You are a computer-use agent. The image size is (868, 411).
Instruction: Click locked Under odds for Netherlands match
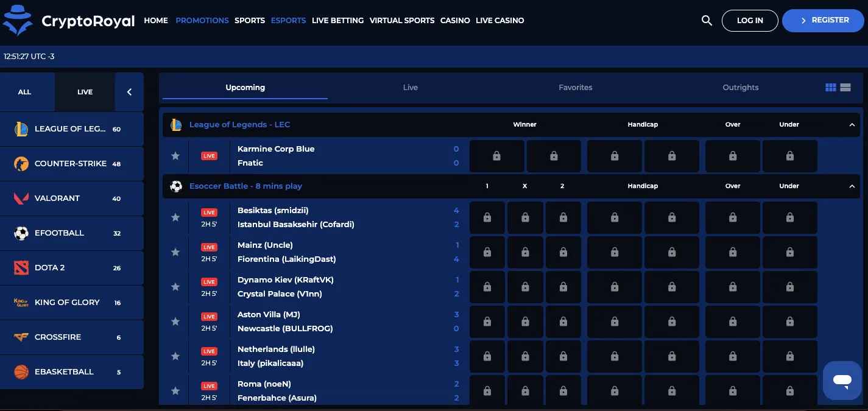pos(789,357)
